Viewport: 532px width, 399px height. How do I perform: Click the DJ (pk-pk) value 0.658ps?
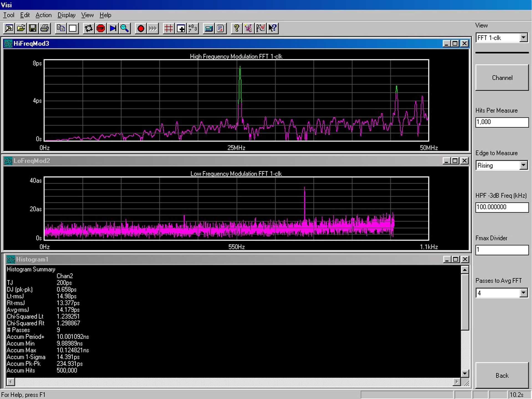[x=67, y=290]
